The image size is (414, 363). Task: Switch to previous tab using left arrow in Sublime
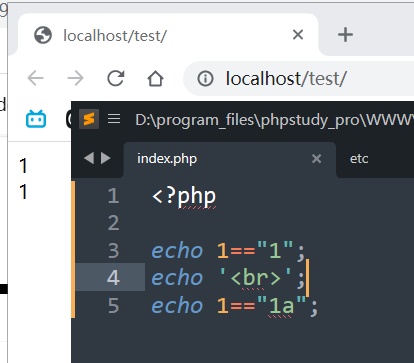click(x=89, y=158)
